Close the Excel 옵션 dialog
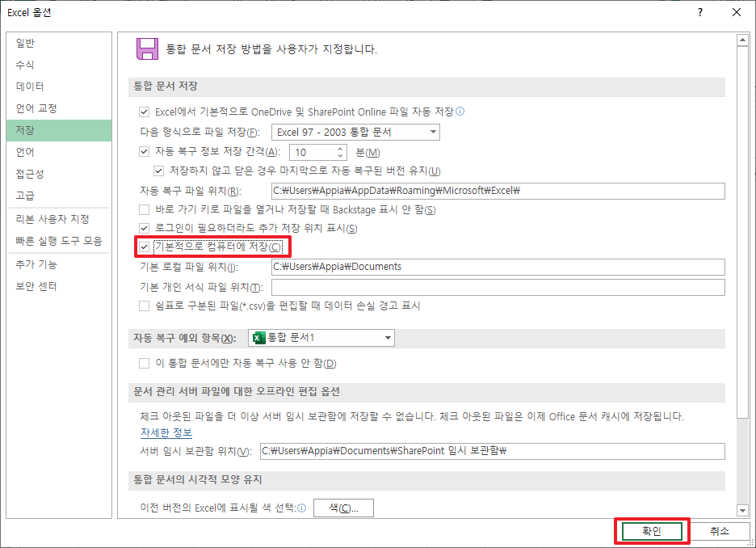Viewport: 756px width, 548px height. tap(737, 13)
